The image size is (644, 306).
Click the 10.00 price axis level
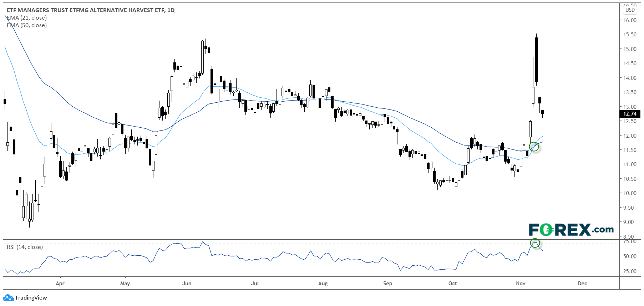(630, 193)
